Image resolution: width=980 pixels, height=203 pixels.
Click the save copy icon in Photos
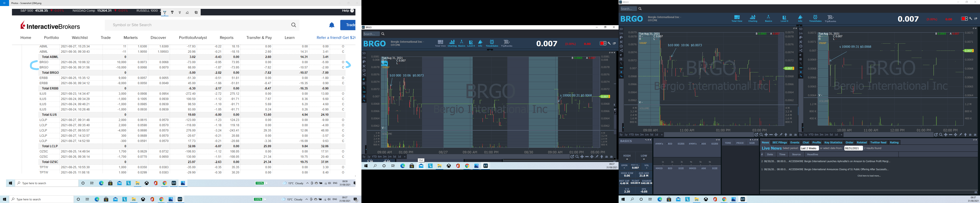click(x=196, y=13)
